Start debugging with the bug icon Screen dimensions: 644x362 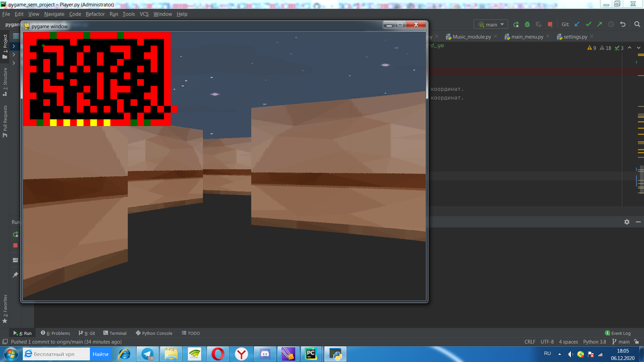[x=528, y=24]
